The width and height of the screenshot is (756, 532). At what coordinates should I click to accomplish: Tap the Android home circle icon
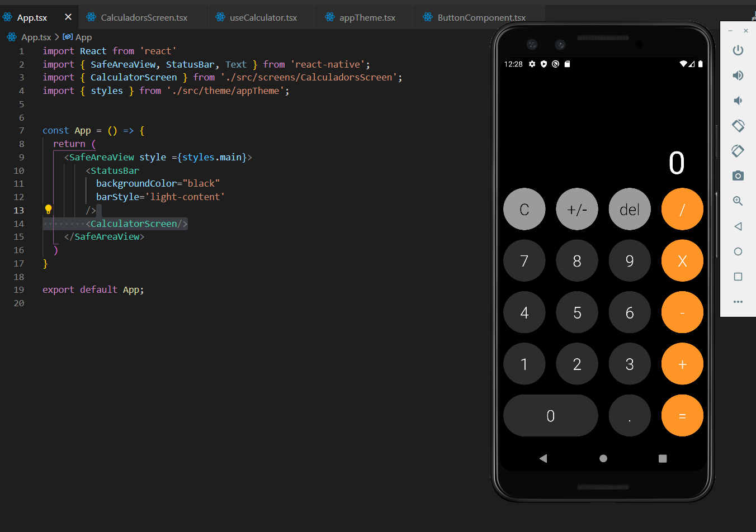pos(603,458)
